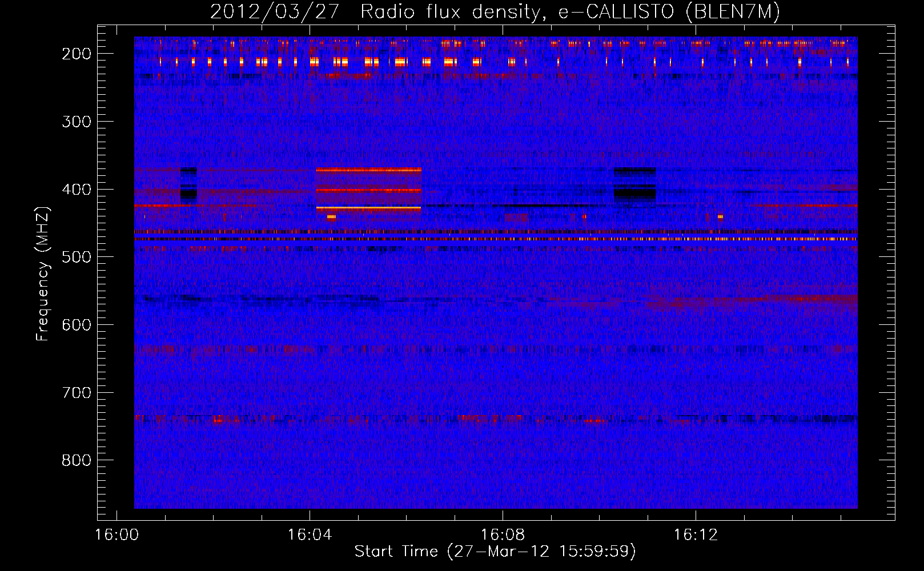
Task: Click the 300 frequency tick label
Action: coord(76,122)
